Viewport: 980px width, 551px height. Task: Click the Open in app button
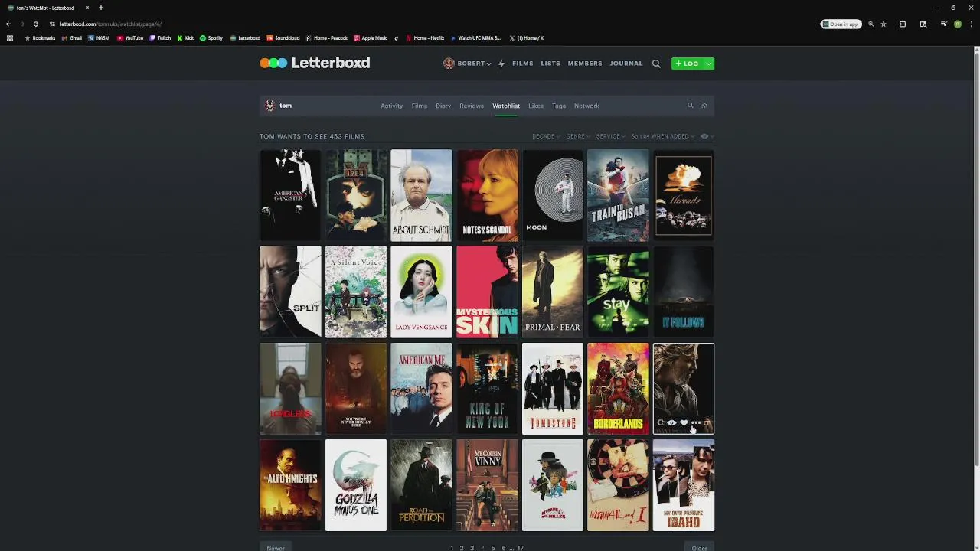(841, 24)
